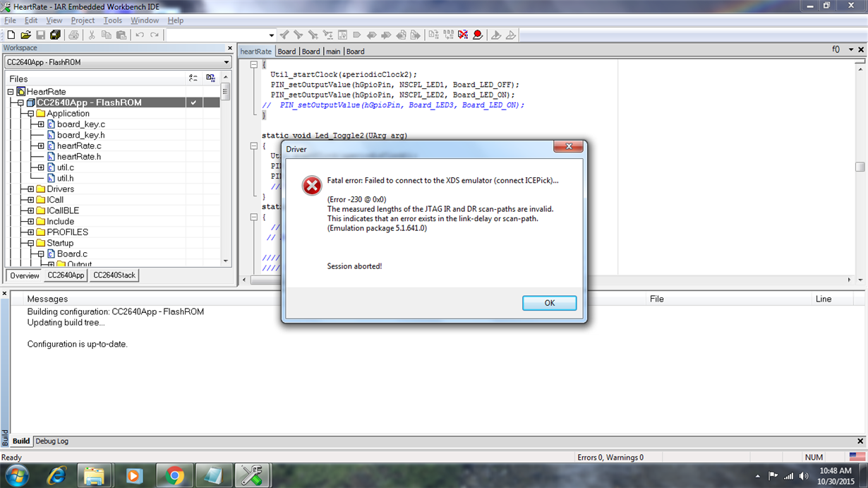Open Windows Explorer from taskbar

pos(95,476)
